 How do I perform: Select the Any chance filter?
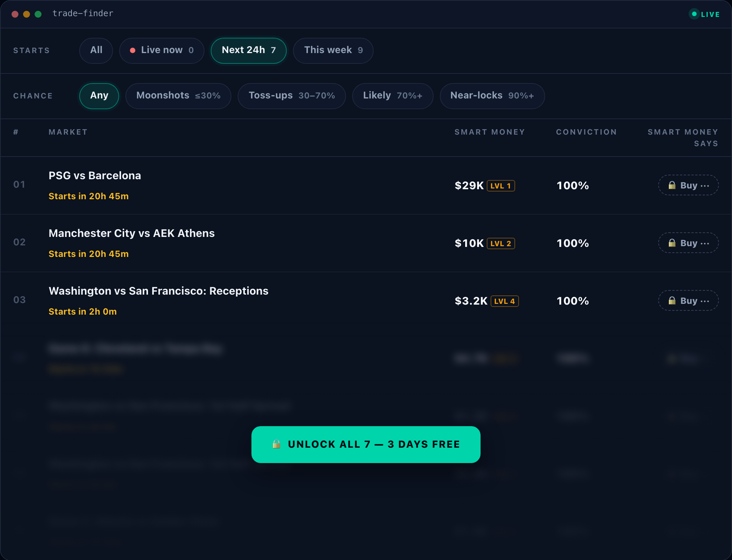(99, 96)
